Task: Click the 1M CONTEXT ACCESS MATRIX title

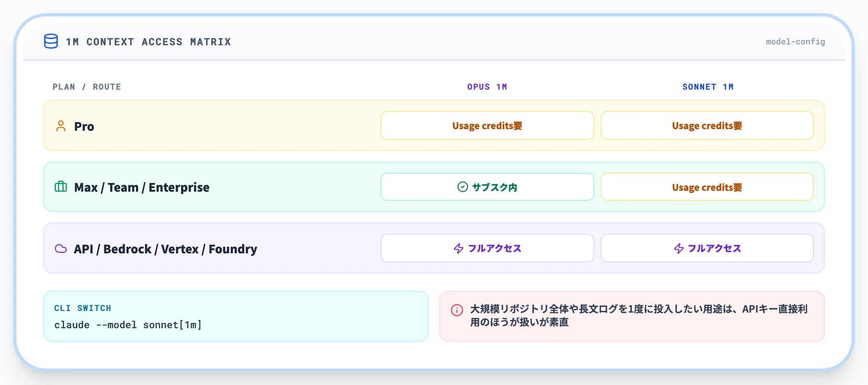Action: point(148,42)
